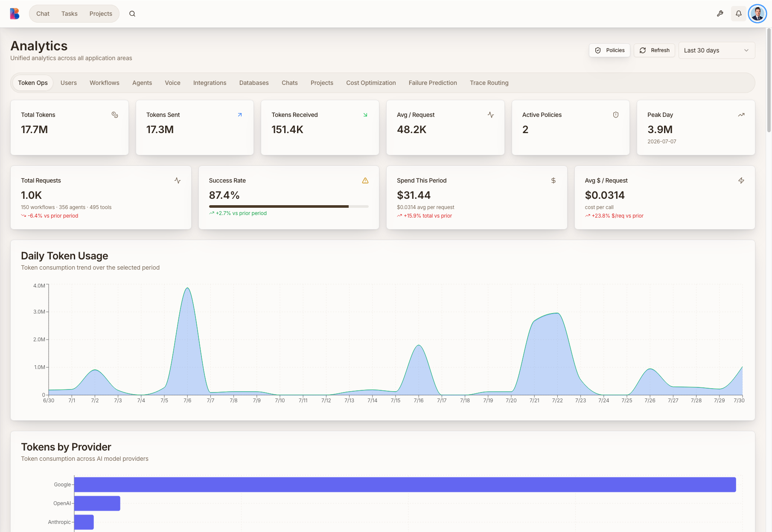Switch to the Chats analytics tab
Screen dimensions: 772x532
tap(290, 83)
